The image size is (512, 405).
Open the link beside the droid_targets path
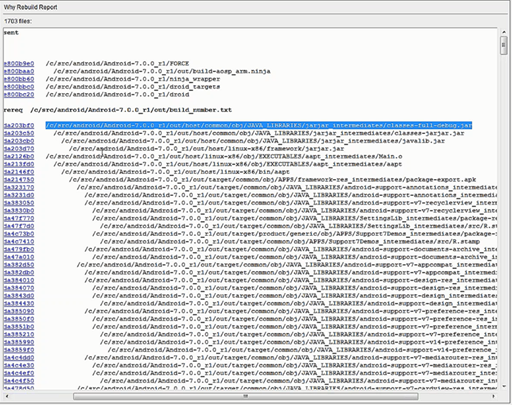pyautogui.click(x=19, y=87)
